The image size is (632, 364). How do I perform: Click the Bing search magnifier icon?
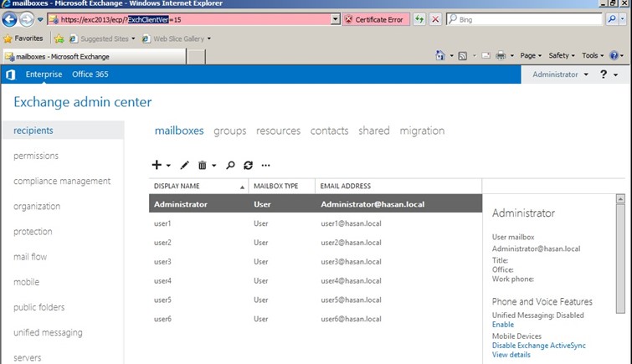coord(612,19)
